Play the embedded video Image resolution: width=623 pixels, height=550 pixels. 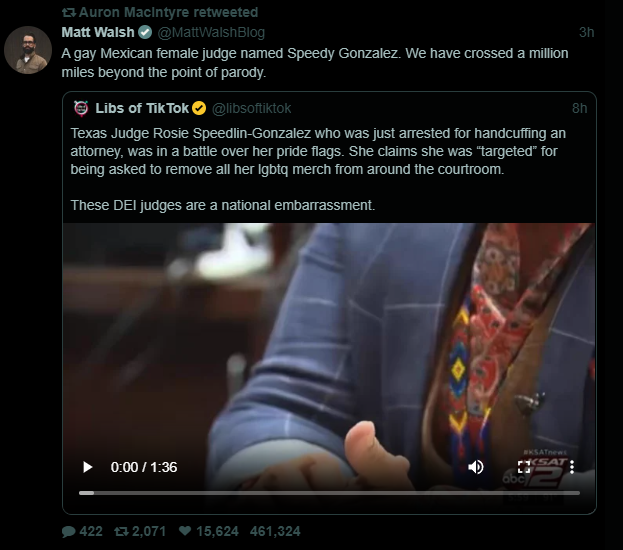tap(88, 467)
